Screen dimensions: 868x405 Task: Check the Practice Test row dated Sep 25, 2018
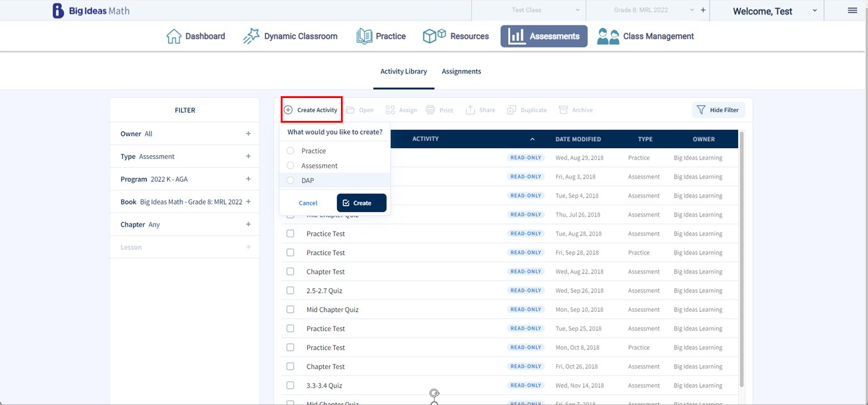point(290,328)
